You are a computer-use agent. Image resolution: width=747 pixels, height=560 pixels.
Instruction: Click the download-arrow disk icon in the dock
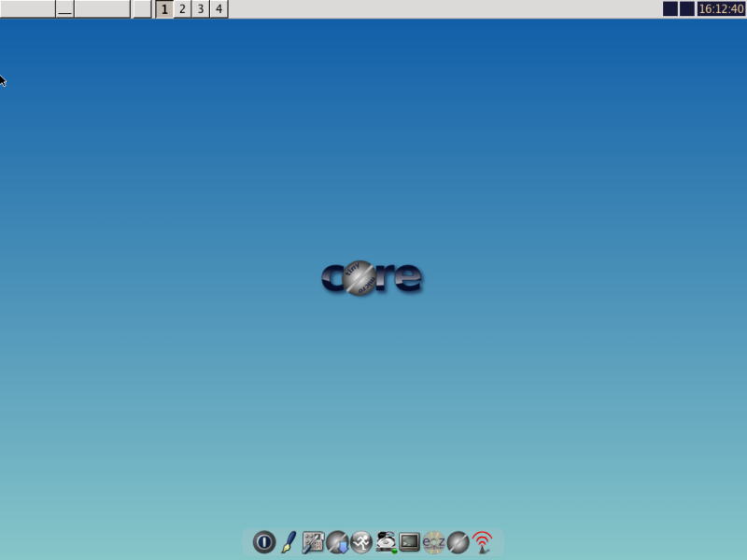[x=339, y=541]
